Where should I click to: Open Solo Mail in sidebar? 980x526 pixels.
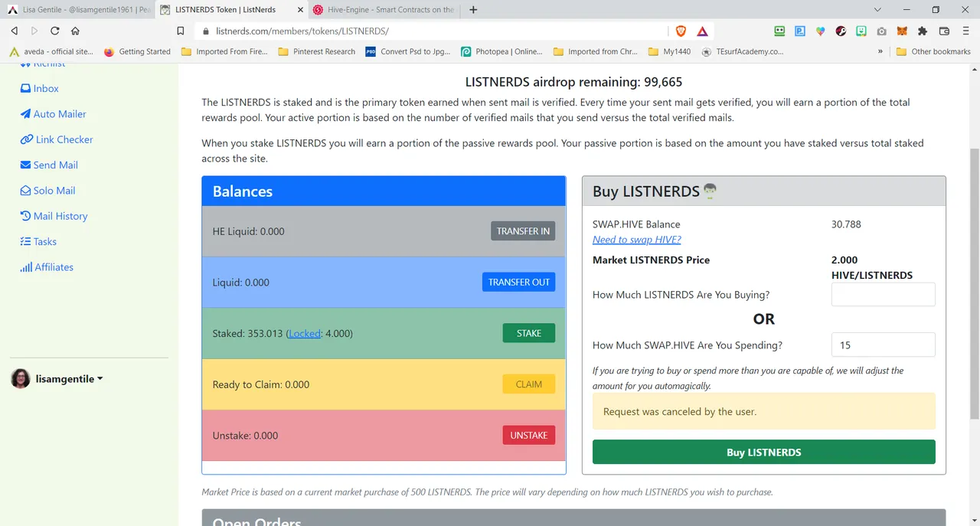pos(47,191)
